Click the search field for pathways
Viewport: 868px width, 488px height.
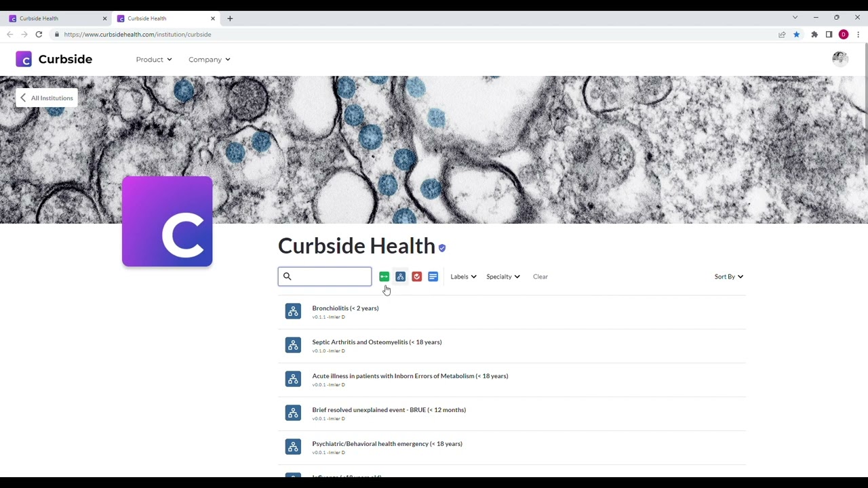click(x=325, y=277)
